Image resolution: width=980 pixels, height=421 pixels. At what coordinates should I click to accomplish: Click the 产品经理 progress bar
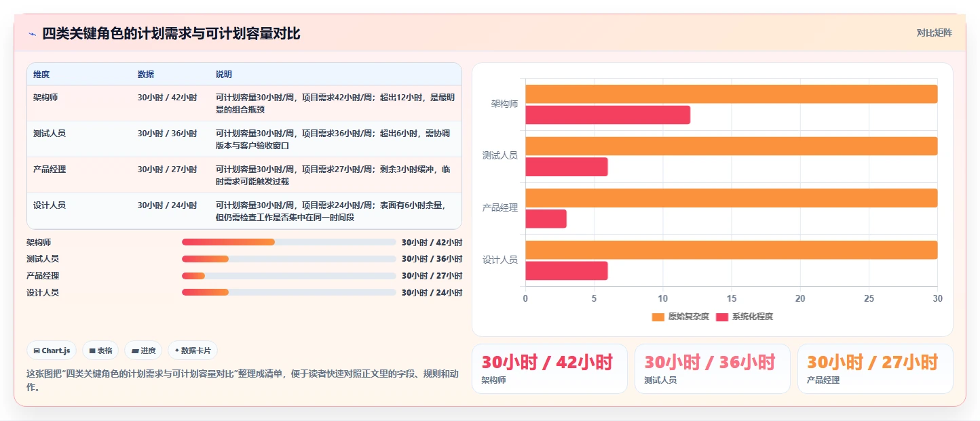[x=289, y=276]
